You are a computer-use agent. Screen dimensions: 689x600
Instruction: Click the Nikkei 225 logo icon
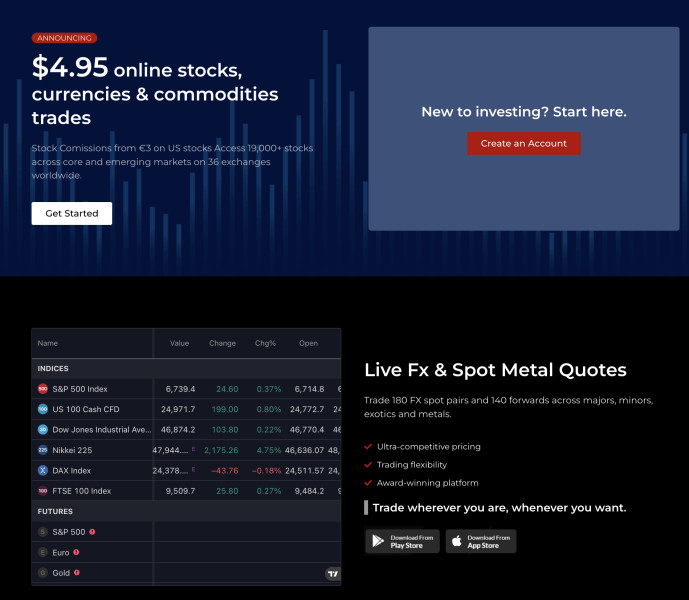click(x=42, y=450)
